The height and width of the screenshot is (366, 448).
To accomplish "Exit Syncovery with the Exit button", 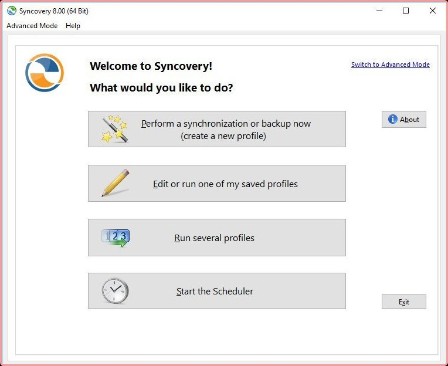I will (x=404, y=302).
